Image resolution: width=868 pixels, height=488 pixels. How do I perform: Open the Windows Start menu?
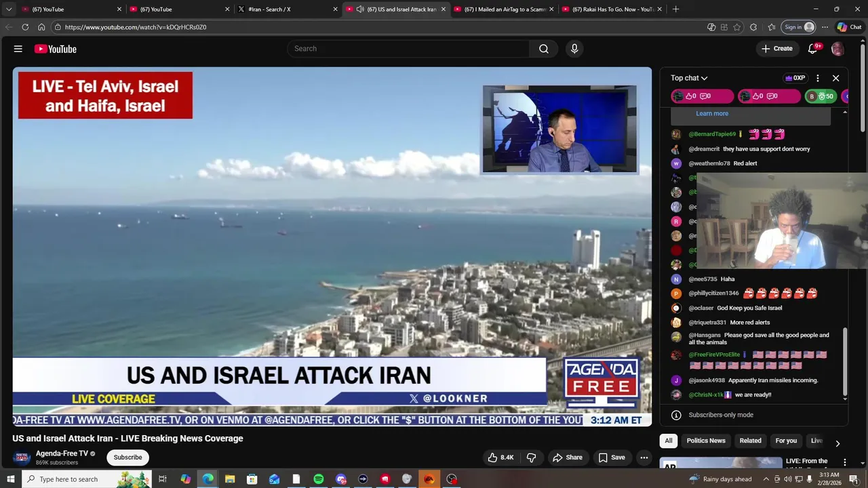[x=9, y=479]
